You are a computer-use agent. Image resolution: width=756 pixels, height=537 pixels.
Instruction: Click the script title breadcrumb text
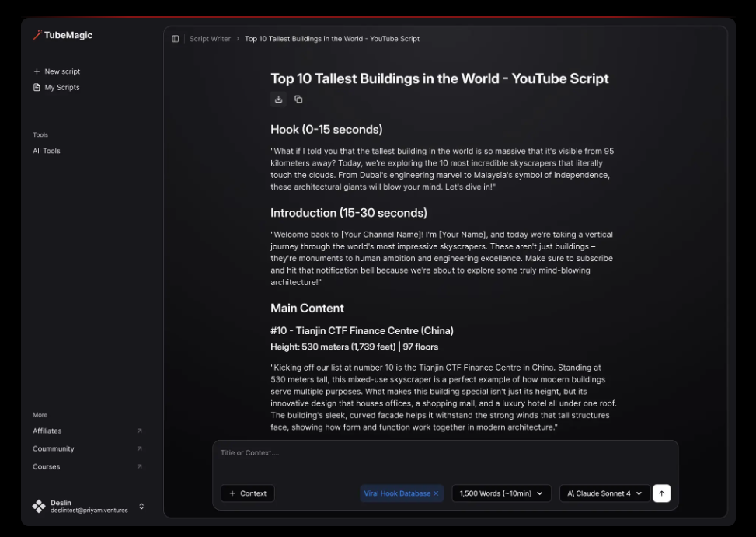click(333, 39)
